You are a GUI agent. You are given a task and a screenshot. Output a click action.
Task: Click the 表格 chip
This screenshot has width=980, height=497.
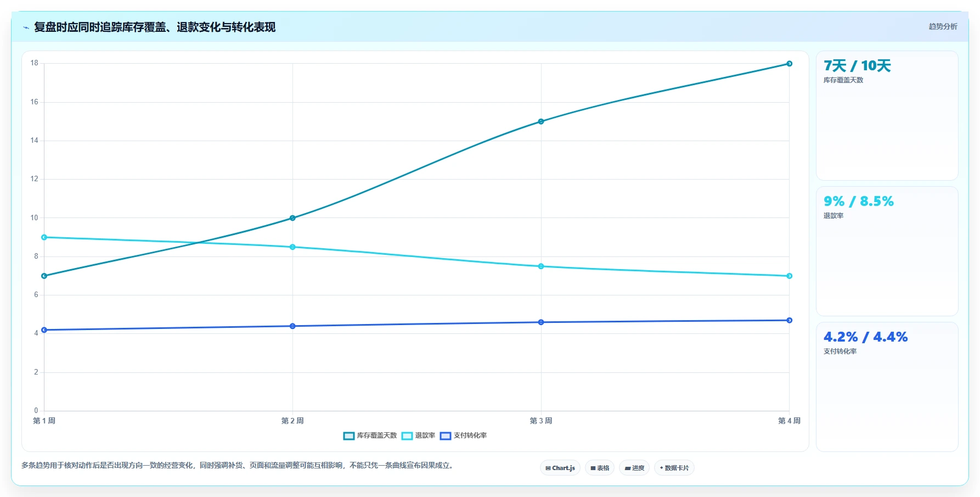(600, 468)
